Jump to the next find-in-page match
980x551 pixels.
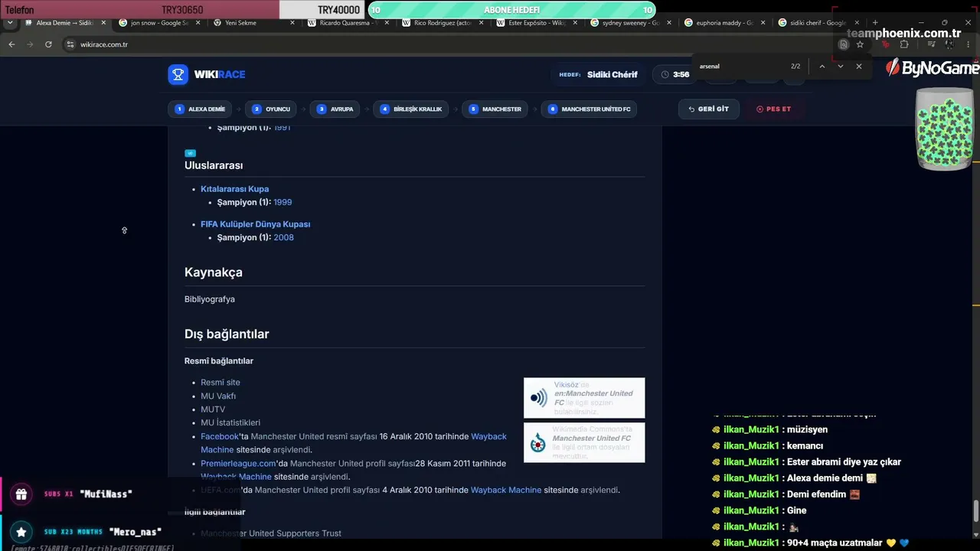[841, 67]
